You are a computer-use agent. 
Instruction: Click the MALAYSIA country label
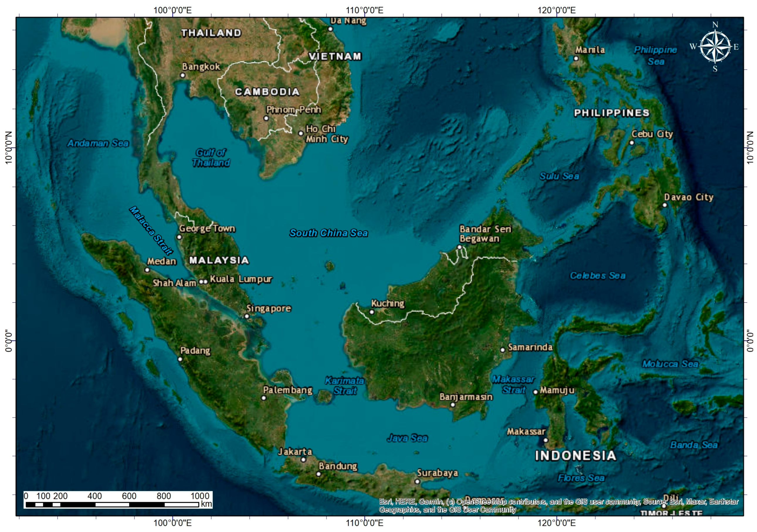pyautogui.click(x=219, y=260)
